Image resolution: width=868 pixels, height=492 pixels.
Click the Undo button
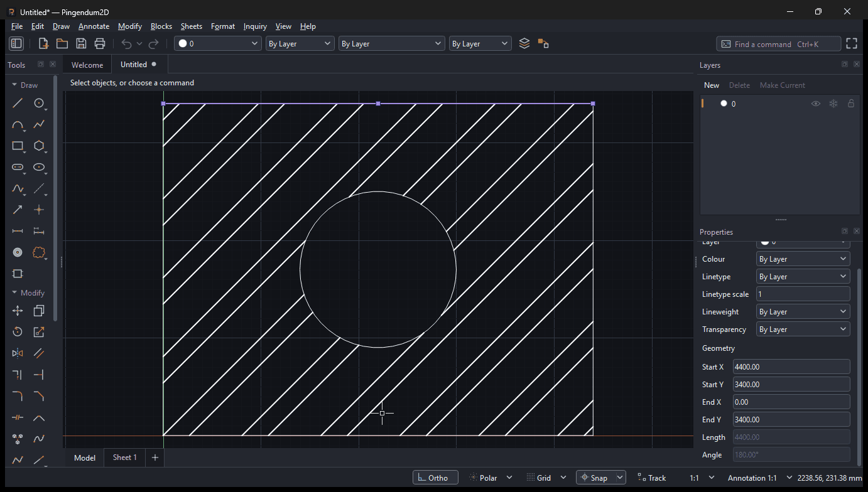(126, 43)
